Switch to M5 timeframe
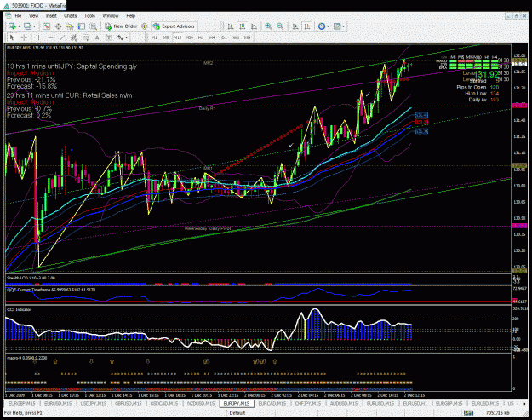Image resolution: width=532 pixels, height=420 pixels. (x=166, y=37)
